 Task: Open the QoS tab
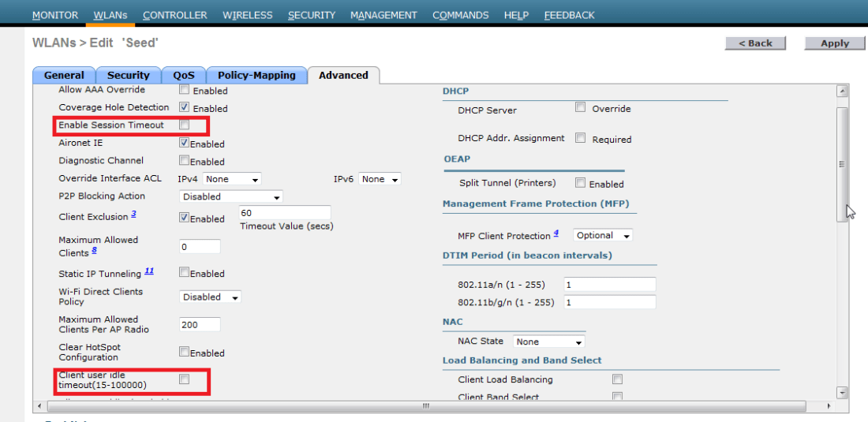click(x=184, y=75)
